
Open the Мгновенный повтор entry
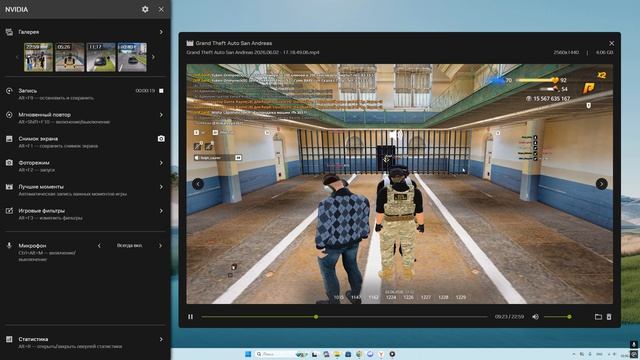tap(85, 118)
